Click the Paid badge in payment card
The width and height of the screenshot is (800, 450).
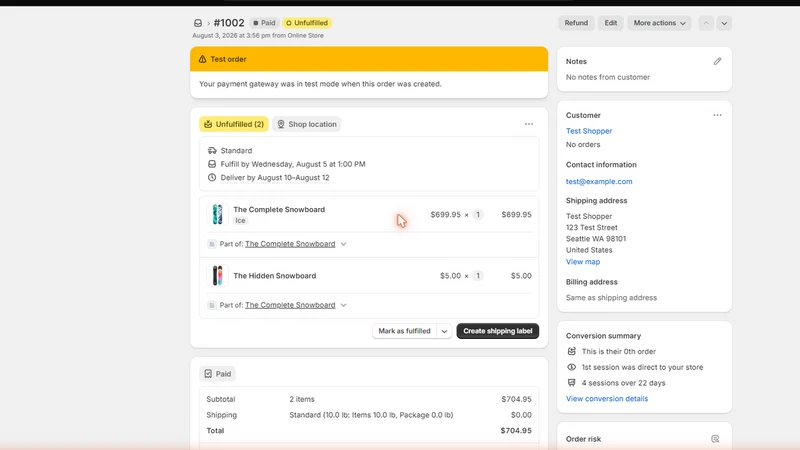(x=217, y=374)
